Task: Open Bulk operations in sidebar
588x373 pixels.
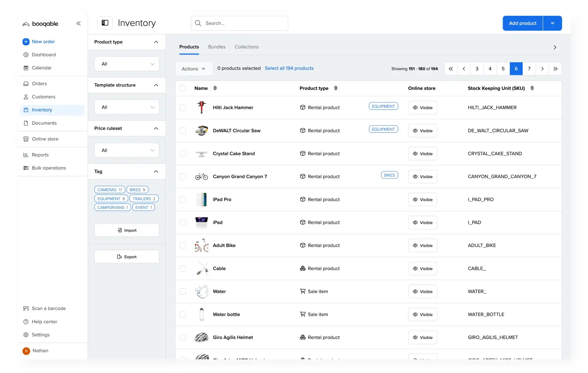Action: tap(49, 168)
